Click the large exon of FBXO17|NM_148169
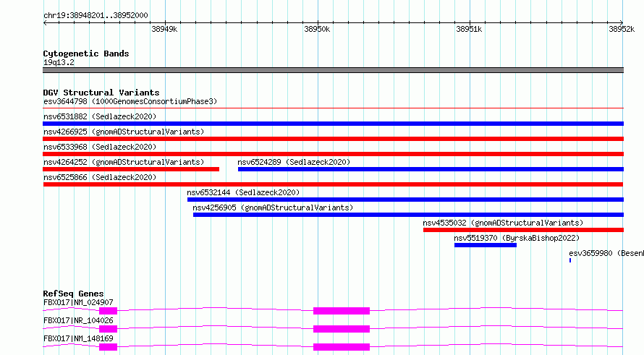Viewport: 644px width, 355px height. [342, 347]
